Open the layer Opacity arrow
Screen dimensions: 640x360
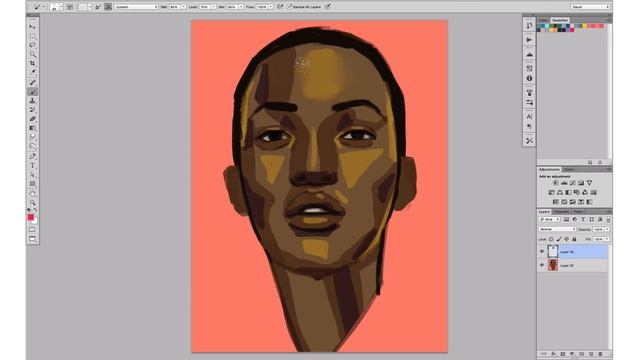pos(607,229)
